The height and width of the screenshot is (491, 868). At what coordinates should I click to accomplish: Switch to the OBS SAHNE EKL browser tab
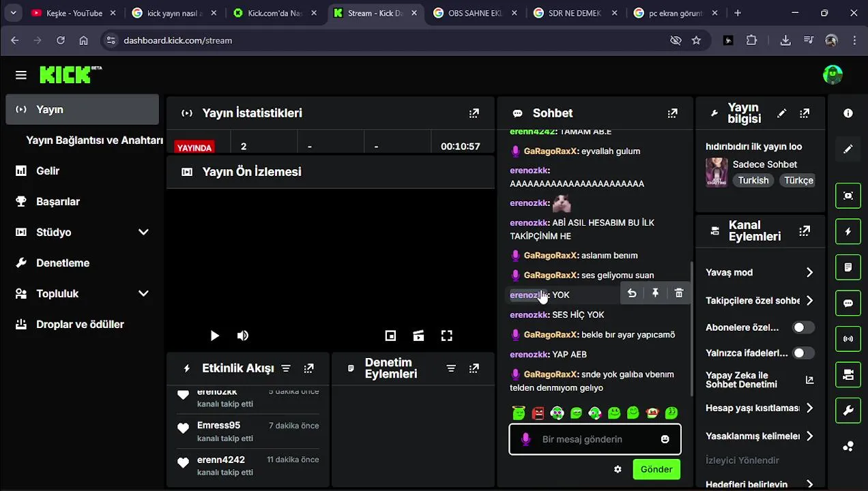click(475, 13)
